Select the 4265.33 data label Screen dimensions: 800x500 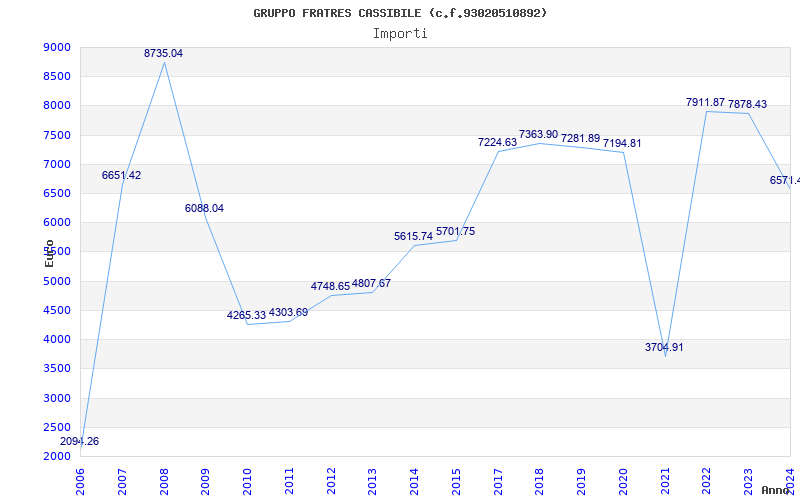(246, 315)
